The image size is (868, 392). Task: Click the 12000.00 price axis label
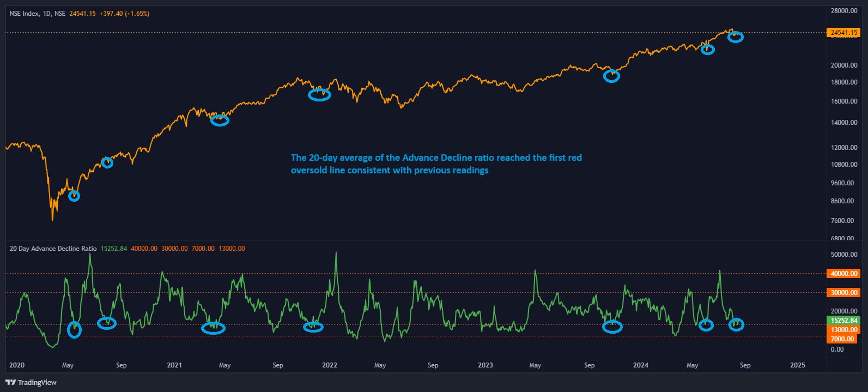pos(843,148)
